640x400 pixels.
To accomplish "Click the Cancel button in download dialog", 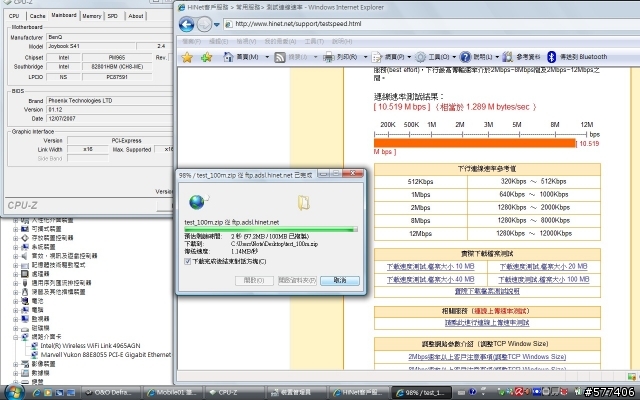I will (340, 280).
